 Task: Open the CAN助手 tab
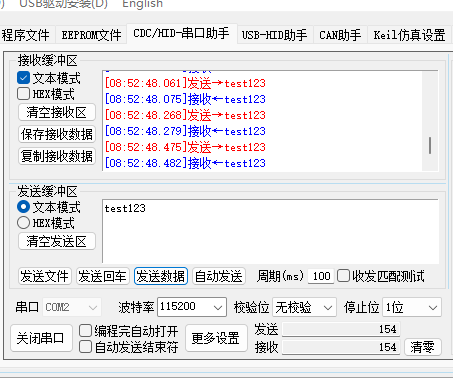click(x=340, y=35)
